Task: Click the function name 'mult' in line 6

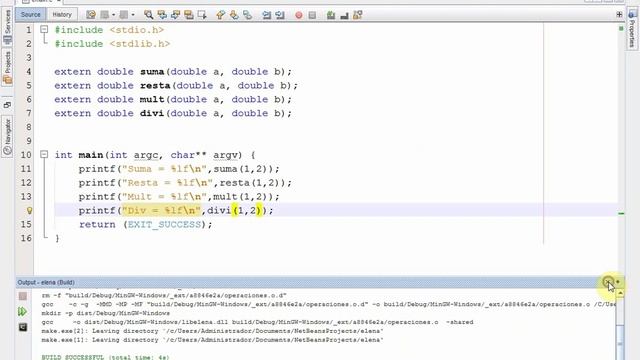Action: tap(152, 99)
